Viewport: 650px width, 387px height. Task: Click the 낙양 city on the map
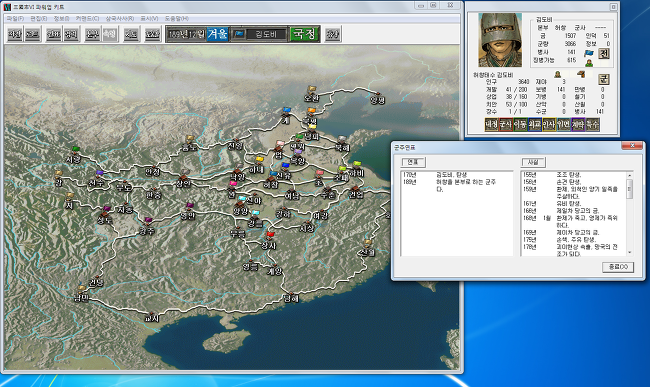pos(238,175)
